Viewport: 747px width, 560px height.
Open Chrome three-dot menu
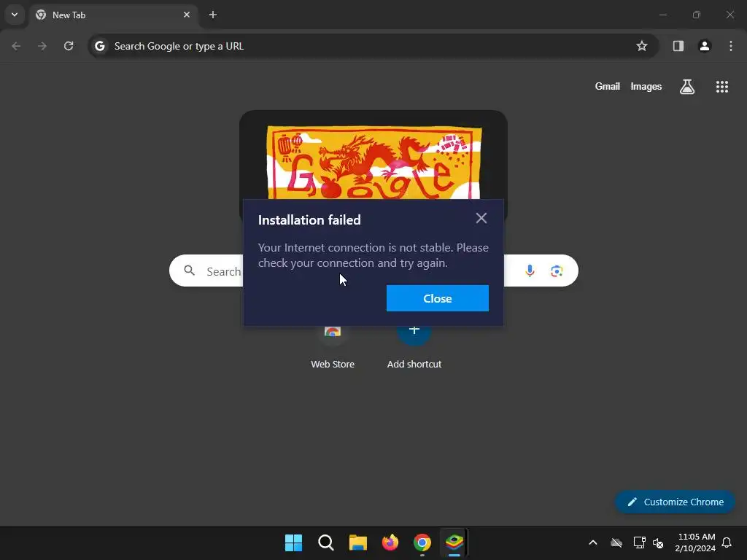[x=731, y=46]
